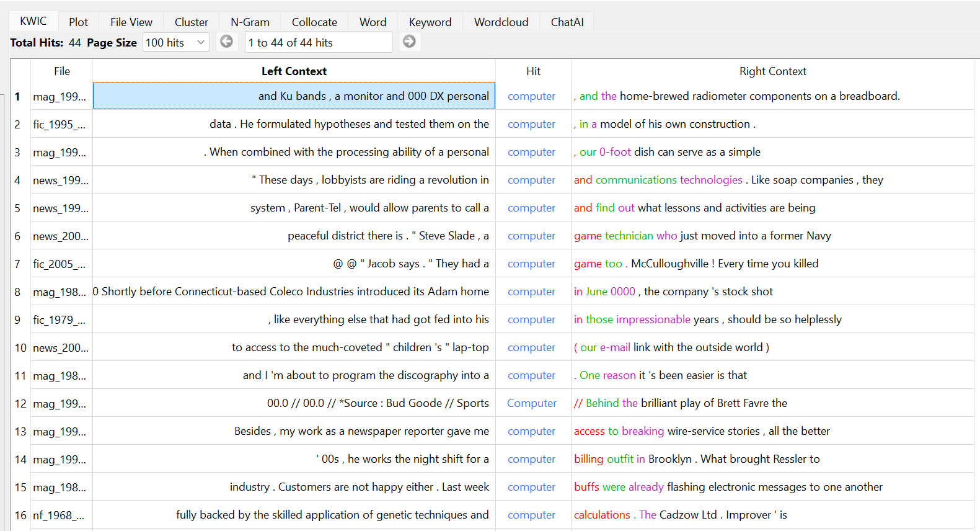Switch to the ChatAI tab
Screen dimensions: 980x531
click(567, 22)
